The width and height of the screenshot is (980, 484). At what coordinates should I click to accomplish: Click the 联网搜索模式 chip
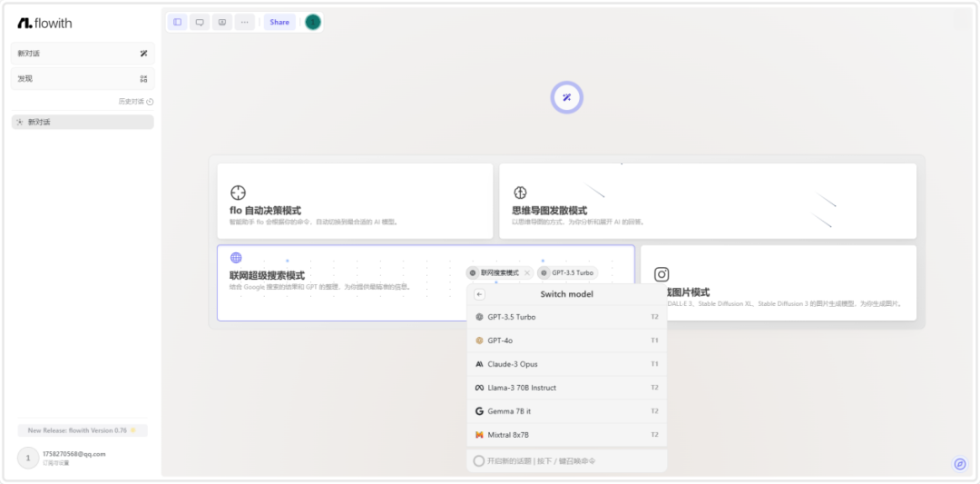[499, 272]
